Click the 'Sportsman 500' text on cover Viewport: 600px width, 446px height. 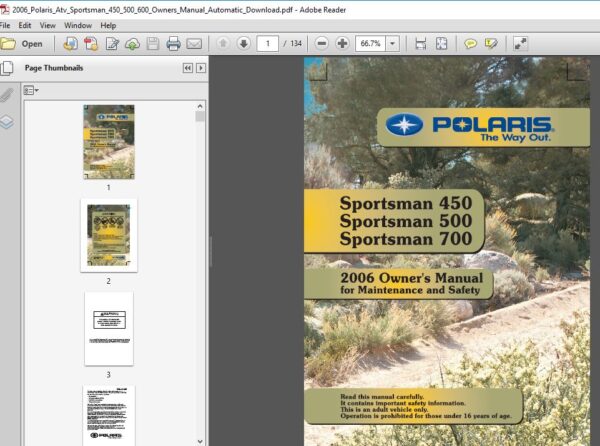point(406,221)
